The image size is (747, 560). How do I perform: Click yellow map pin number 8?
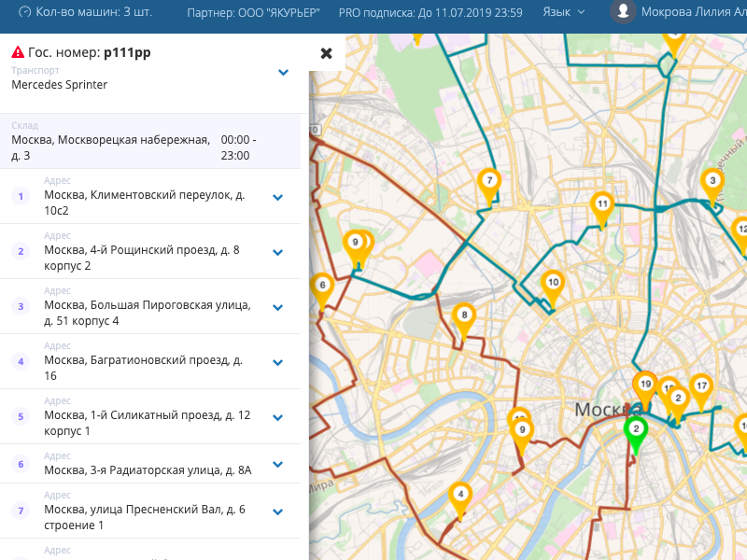(463, 317)
